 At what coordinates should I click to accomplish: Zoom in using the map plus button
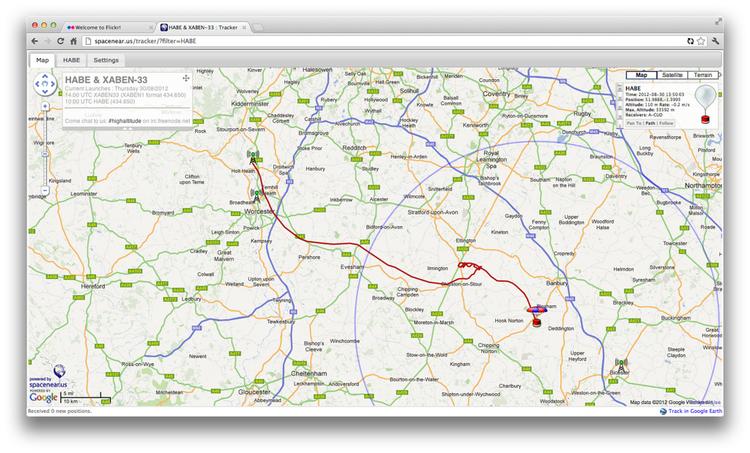pos(45,105)
